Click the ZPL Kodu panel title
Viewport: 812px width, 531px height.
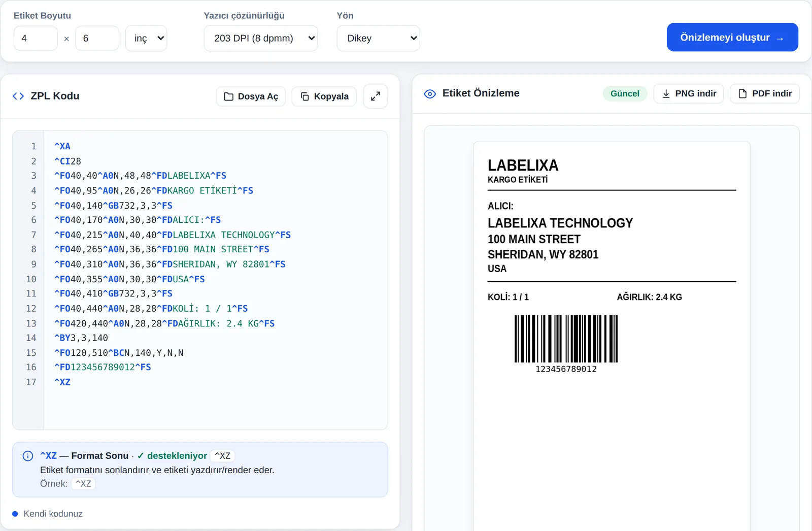(x=55, y=96)
